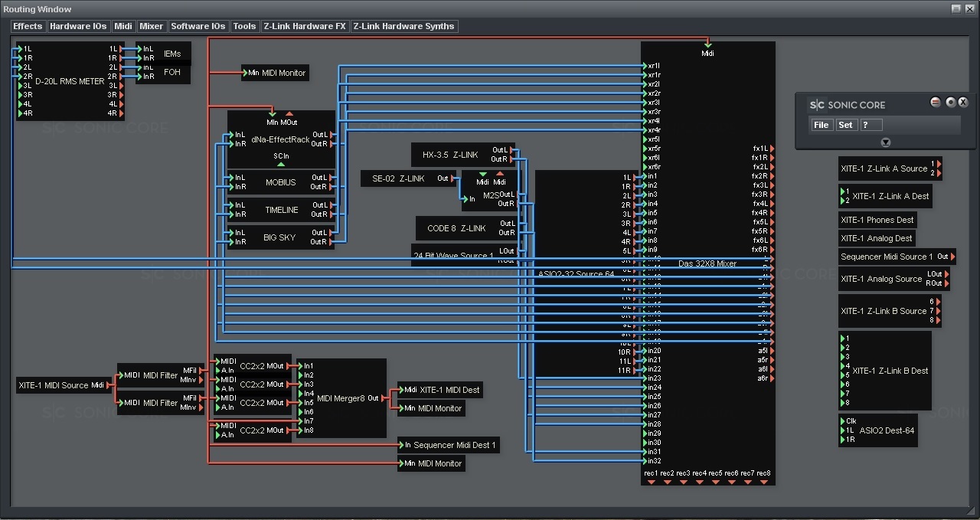Click the round dot Sonic Core button
This screenshot has height=520, width=980.
[950, 103]
